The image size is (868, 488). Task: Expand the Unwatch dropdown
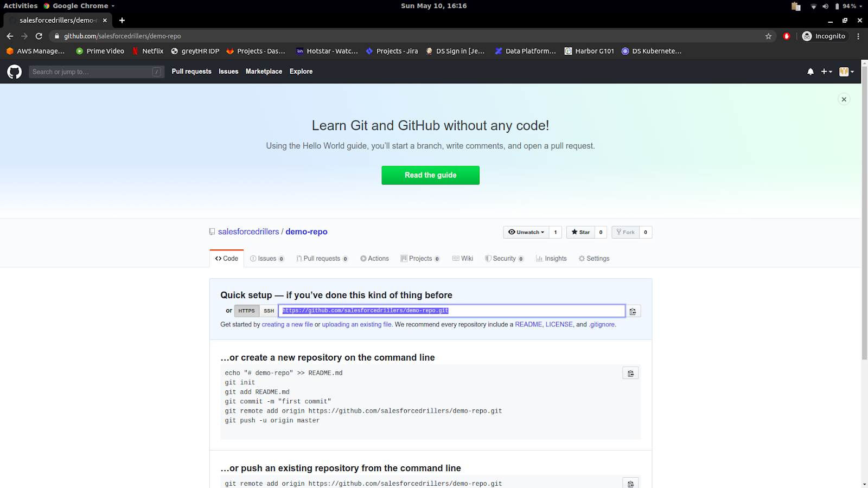526,232
